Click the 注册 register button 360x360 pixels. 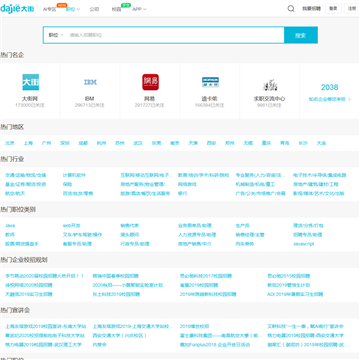pyautogui.click(x=352, y=9)
